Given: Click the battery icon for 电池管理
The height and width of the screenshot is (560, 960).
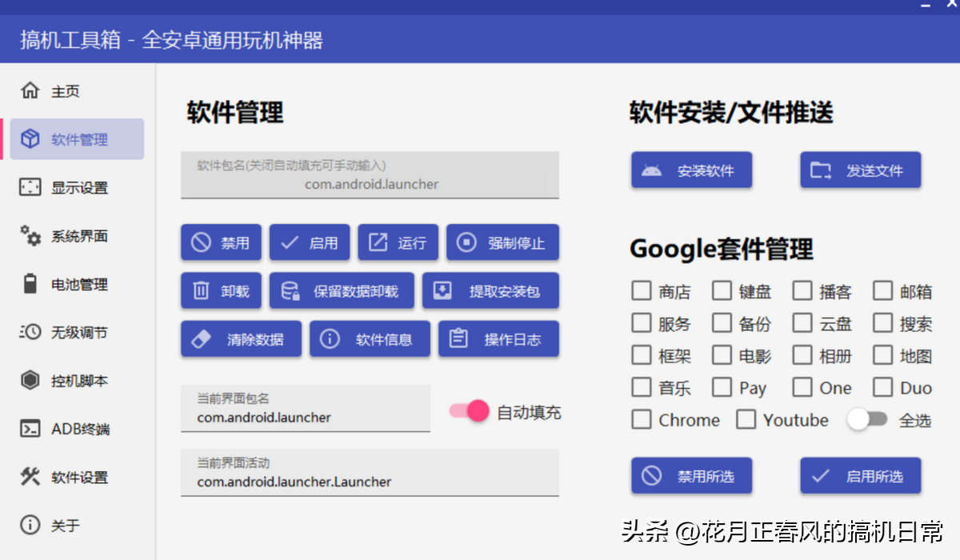Looking at the screenshot, I should (x=30, y=284).
